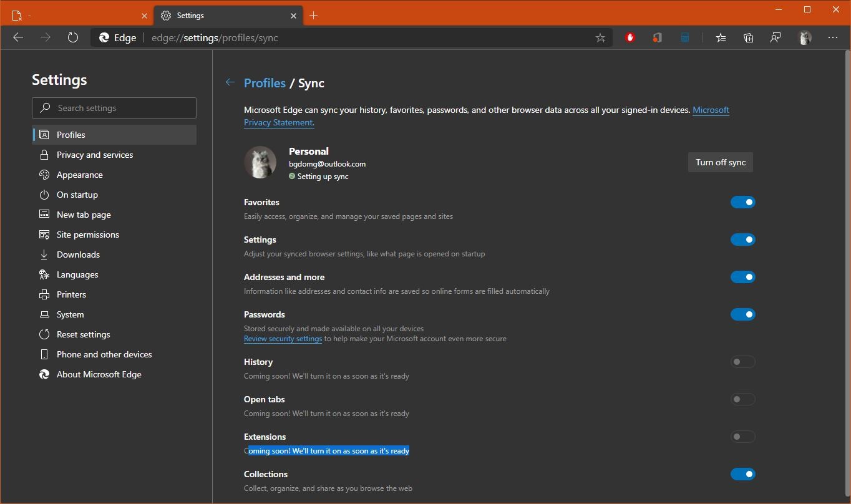Screen dimensions: 851x504
Task: Toggle the Extensions sync switch
Action: coord(743,437)
